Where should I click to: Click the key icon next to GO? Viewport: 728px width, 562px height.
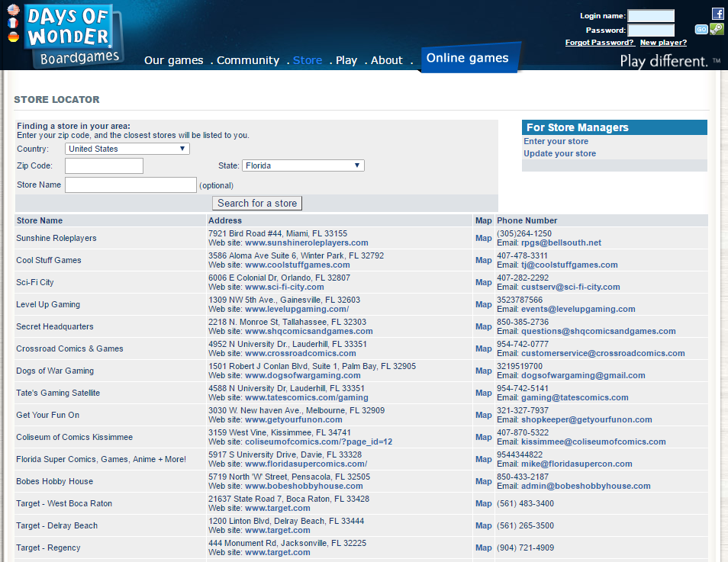point(717,29)
